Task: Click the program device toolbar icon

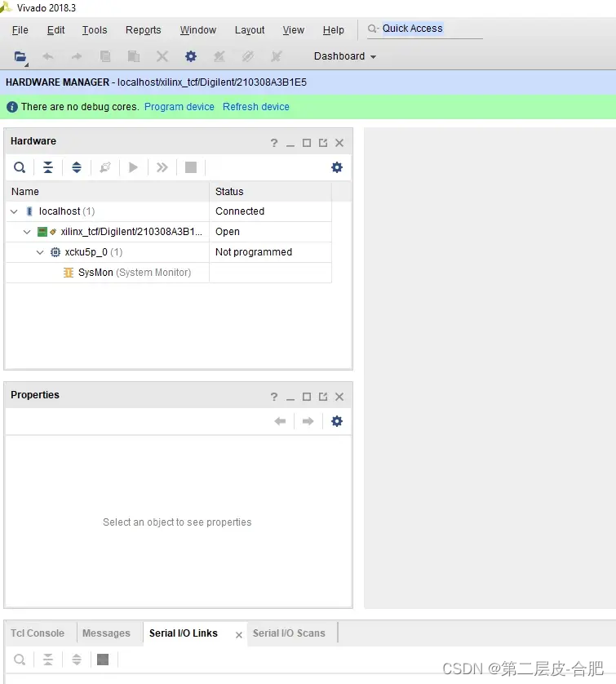Action: click(x=219, y=56)
